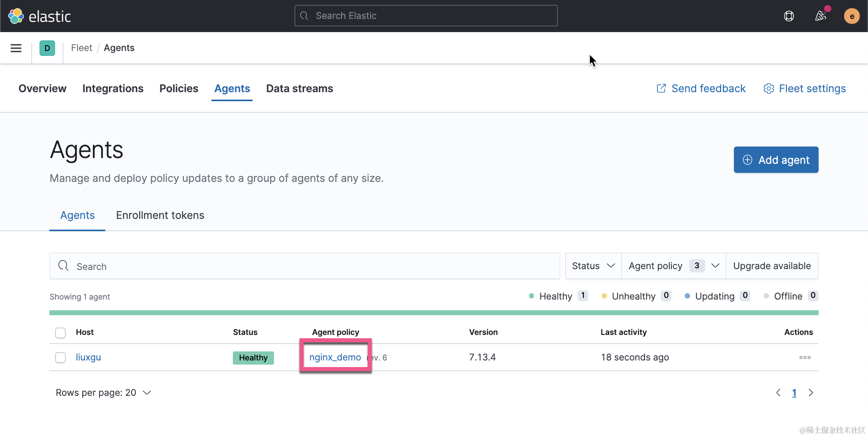Click the Healthy status badge for liuxgu
Viewport: 868px width, 437px height.
click(253, 358)
